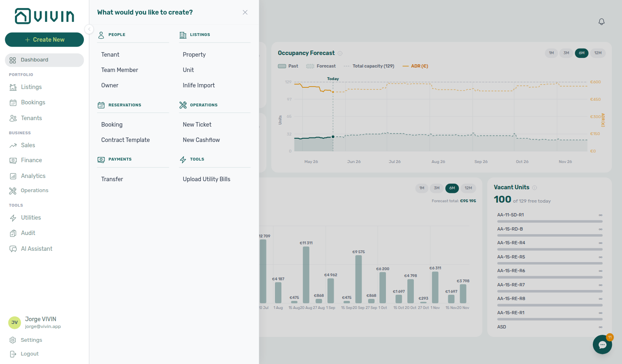622x364 pixels.
Task: Create a new Team Member
Action: click(119, 70)
